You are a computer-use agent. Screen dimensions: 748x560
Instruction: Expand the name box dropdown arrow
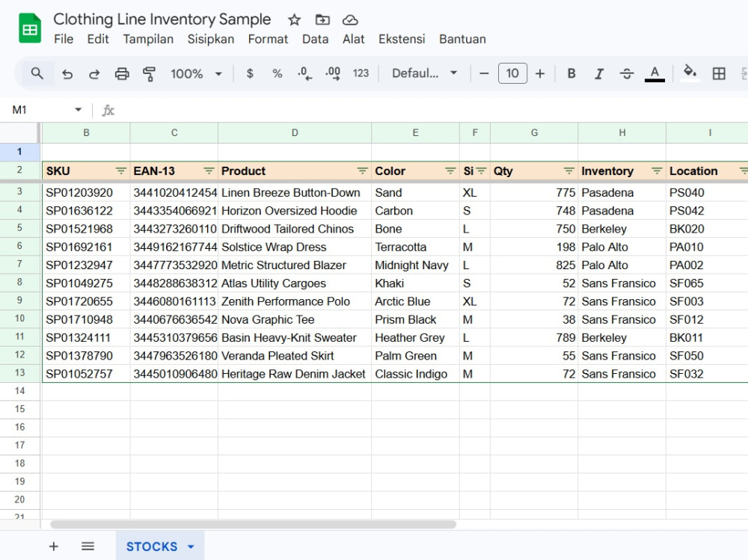79,110
